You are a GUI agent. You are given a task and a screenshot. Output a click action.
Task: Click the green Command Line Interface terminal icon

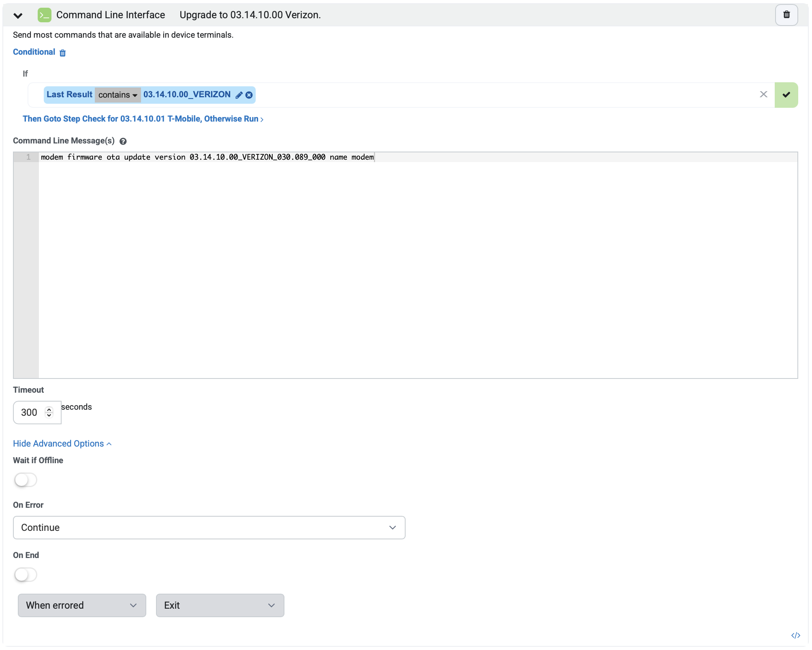pos(45,15)
